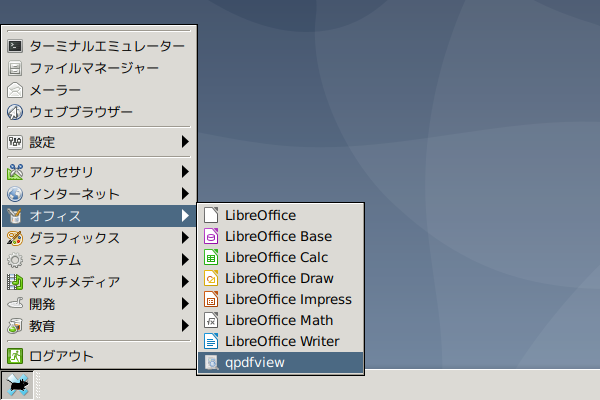The height and width of the screenshot is (400, 600).
Task: Click the LibreOffice Math formula icon
Action: point(211,320)
